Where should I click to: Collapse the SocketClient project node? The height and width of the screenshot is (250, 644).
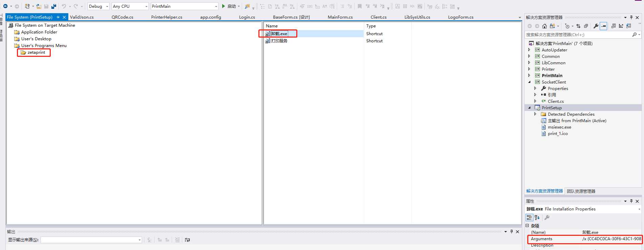pyautogui.click(x=529, y=82)
